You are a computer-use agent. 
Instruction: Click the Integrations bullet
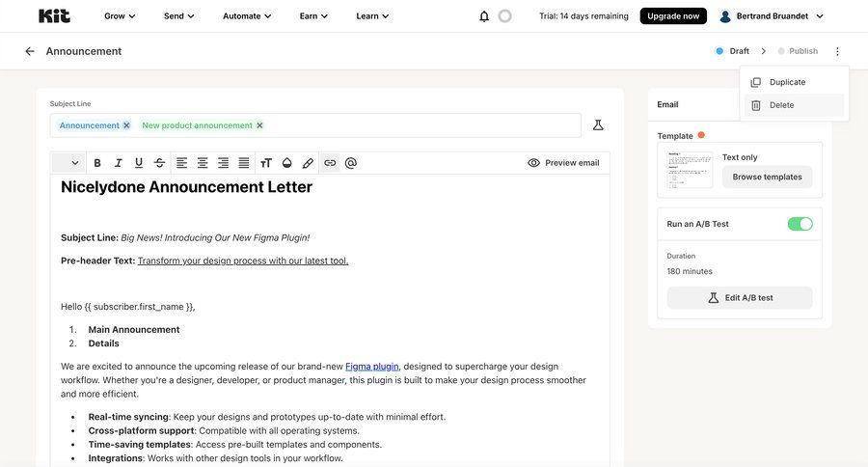[x=215, y=458]
